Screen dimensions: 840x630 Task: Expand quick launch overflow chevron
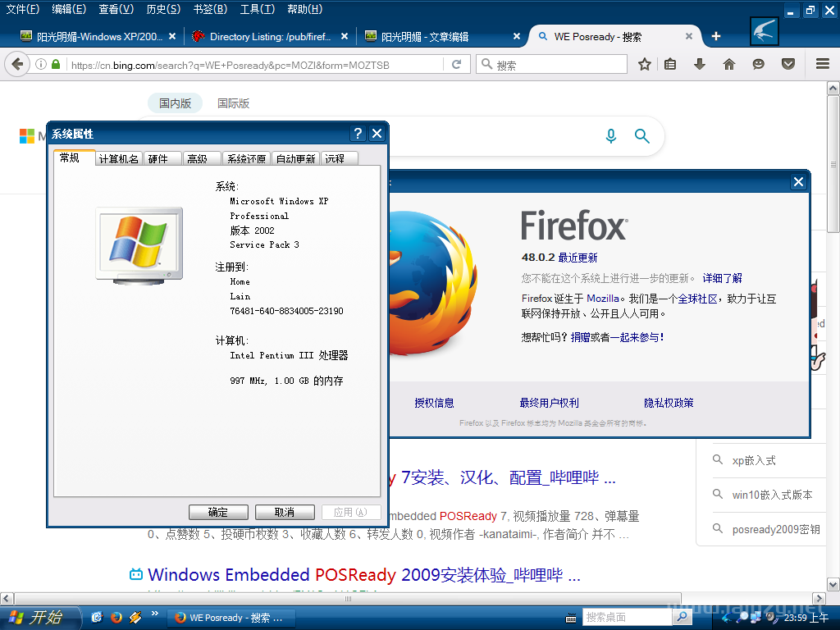pyautogui.click(x=155, y=614)
